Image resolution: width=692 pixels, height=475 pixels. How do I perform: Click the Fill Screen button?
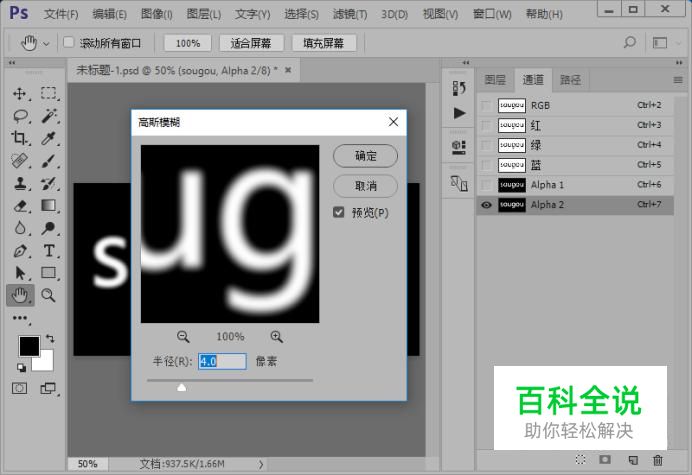[323, 43]
